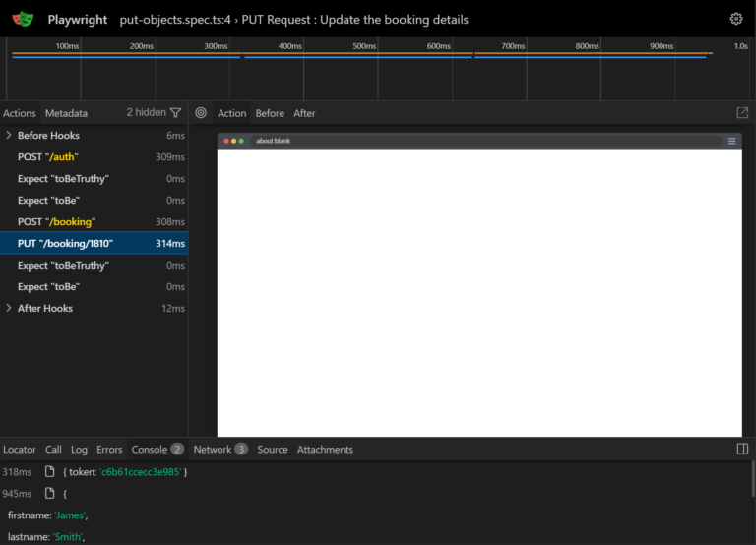Click the 318ms console timestamp

pos(17,472)
